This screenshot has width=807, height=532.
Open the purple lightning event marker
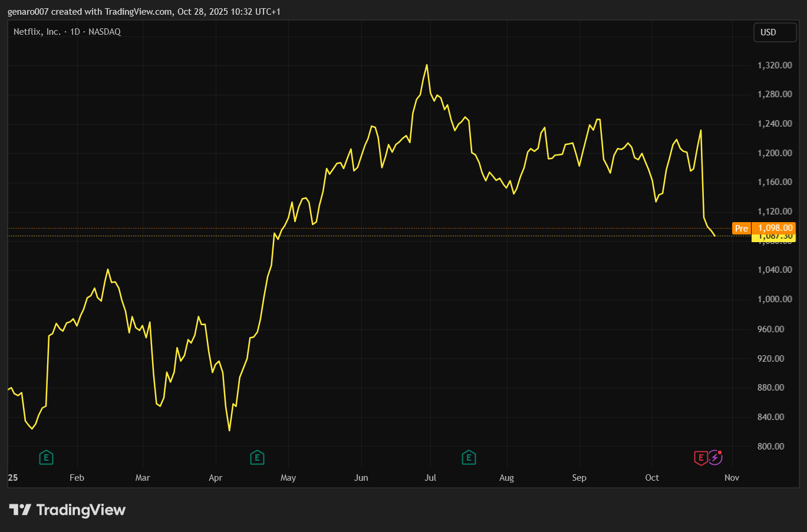coord(715,457)
